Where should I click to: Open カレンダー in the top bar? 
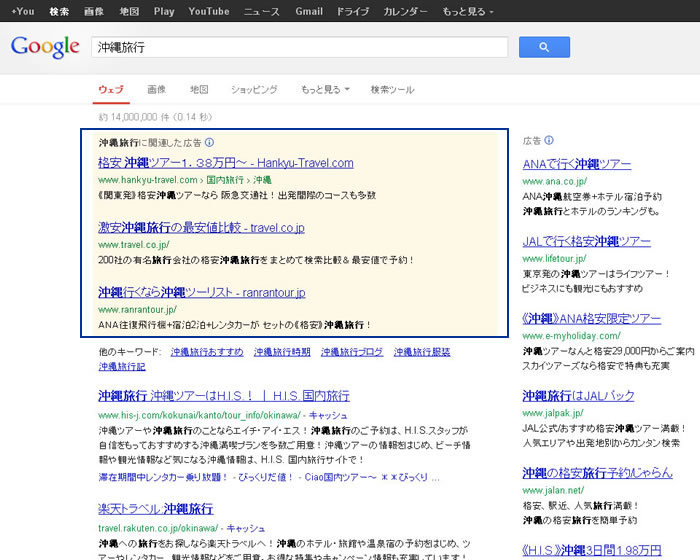point(405,12)
